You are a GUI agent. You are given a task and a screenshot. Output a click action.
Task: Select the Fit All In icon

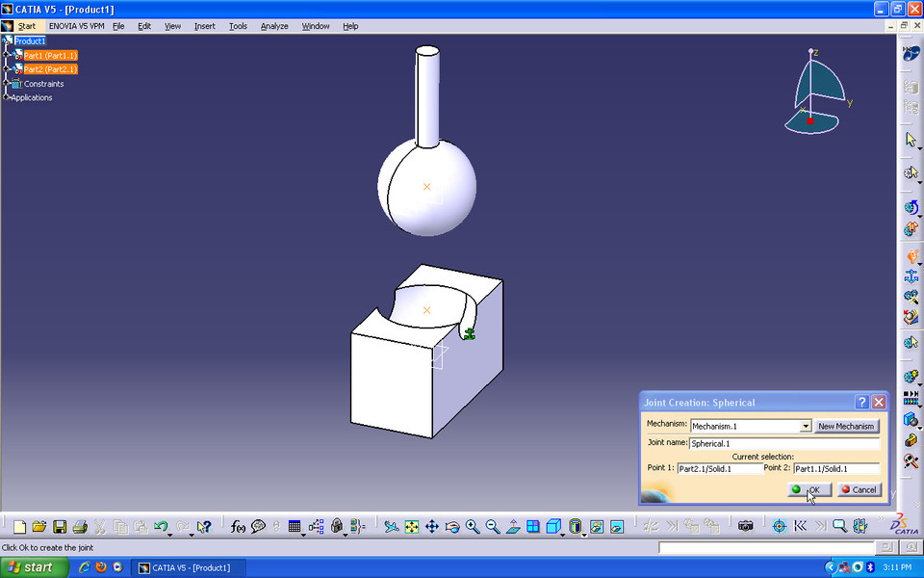[x=411, y=526]
